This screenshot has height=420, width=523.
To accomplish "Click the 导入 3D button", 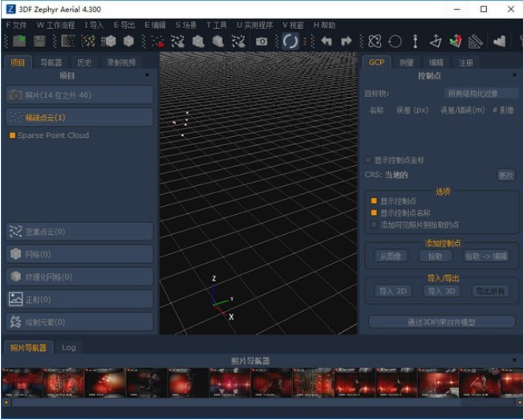I will pos(442,291).
